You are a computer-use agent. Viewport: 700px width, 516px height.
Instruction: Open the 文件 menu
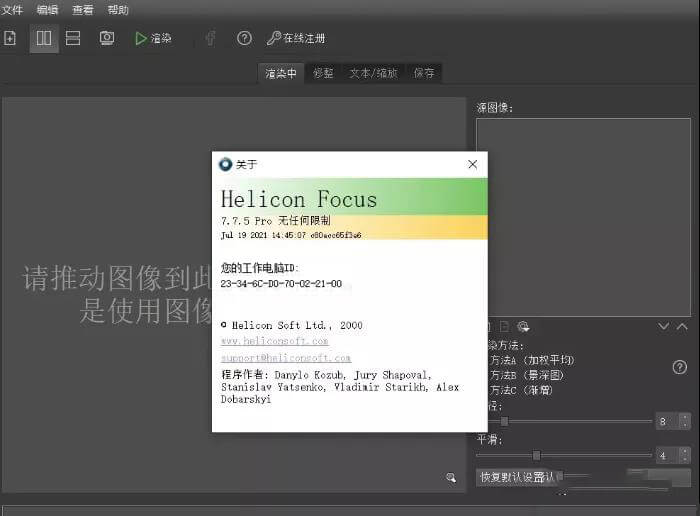[x=12, y=9]
